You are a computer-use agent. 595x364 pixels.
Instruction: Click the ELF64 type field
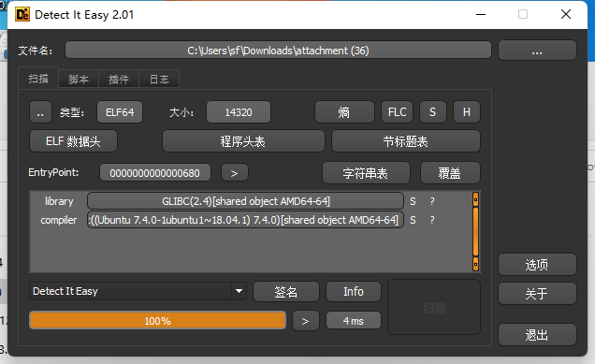120,112
